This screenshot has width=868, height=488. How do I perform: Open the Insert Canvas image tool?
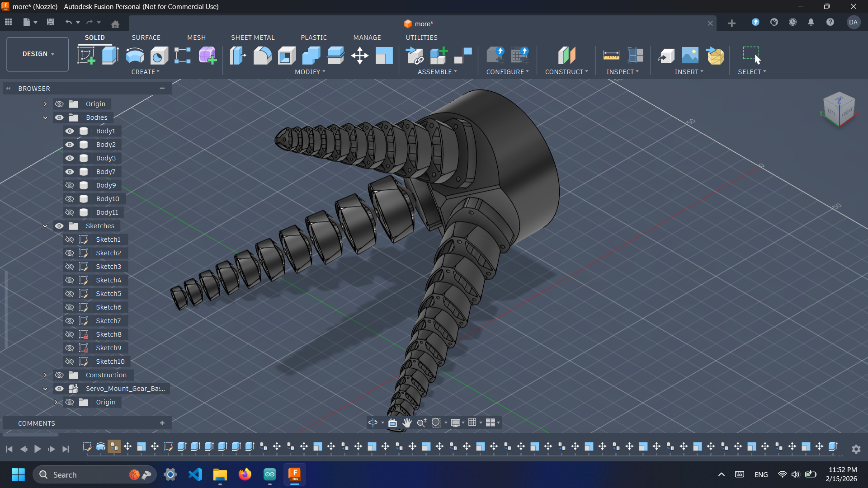pos(690,56)
